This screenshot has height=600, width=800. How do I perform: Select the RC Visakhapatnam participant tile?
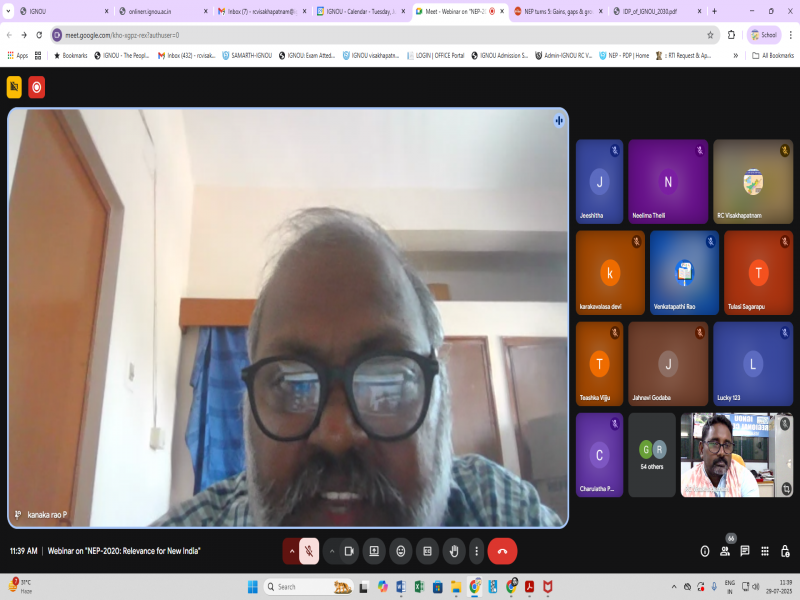point(753,182)
